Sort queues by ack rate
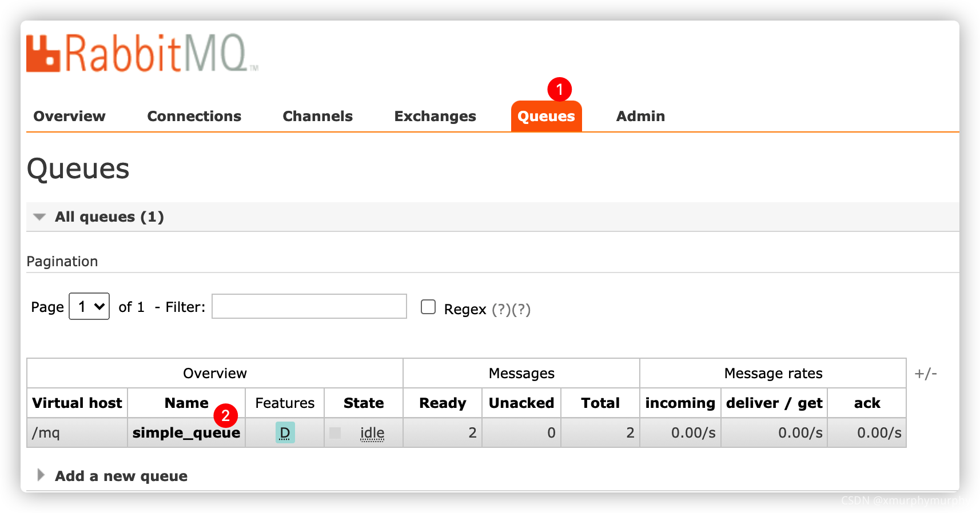The width and height of the screenshot is (980, 513). point(867,403)
